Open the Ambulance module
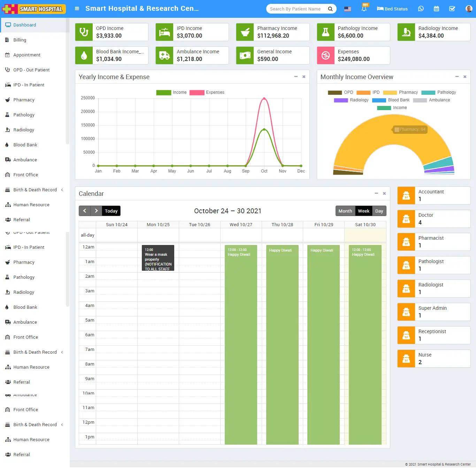This screenshot has height=468, width=476. [25, 160]
